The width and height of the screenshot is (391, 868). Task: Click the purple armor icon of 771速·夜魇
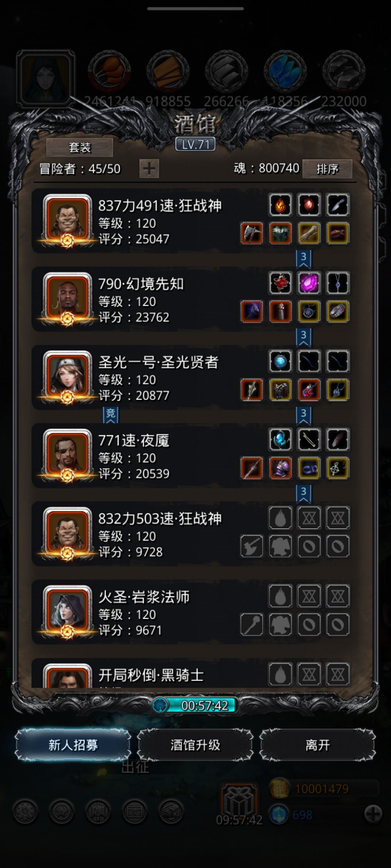point(280,468)
